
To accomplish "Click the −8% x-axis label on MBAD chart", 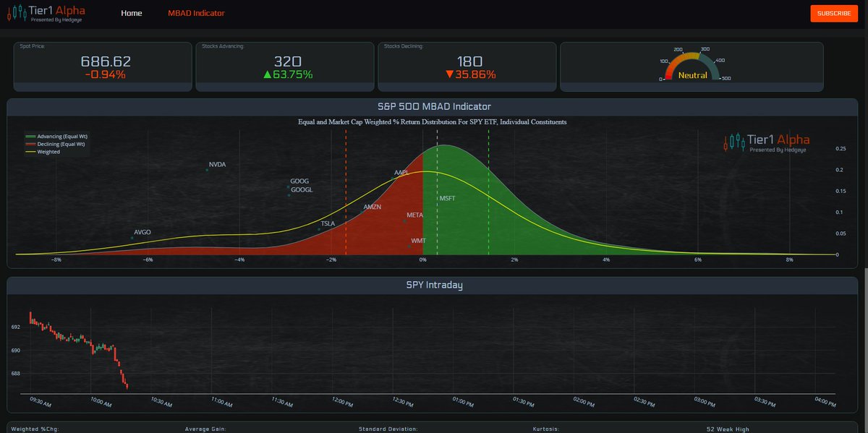I will point(56,259).
